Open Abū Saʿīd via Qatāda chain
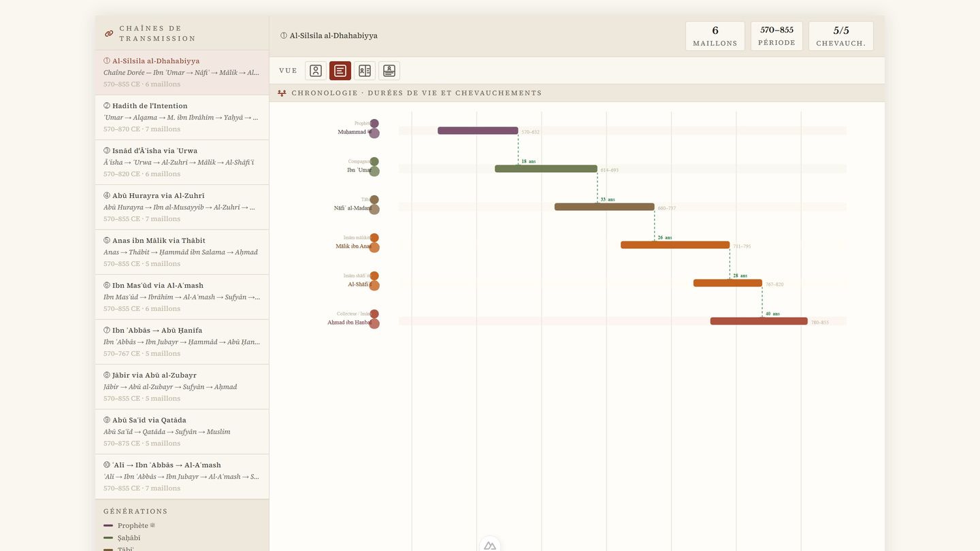 (x=182, y=432)
